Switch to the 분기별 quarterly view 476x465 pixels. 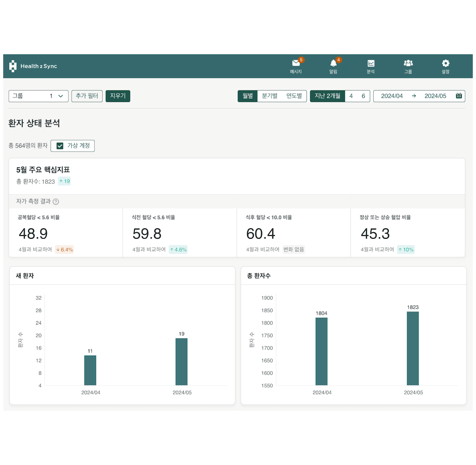point(270,96)
